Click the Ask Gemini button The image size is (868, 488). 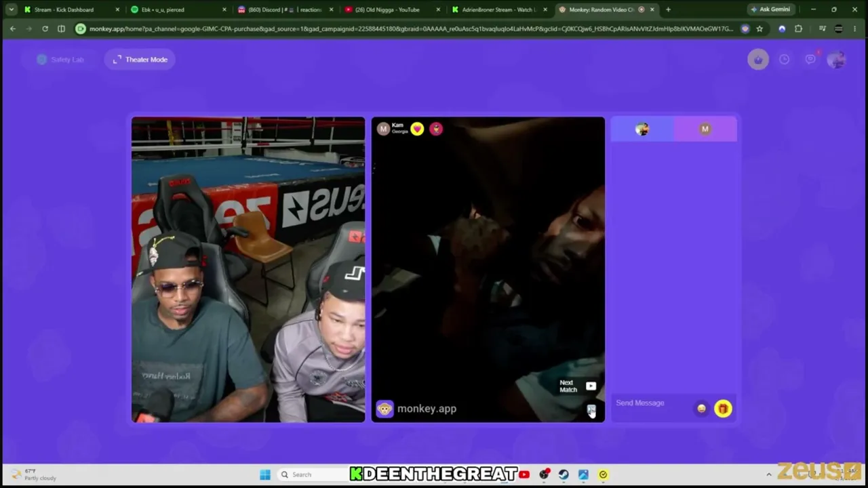tap(770, 9)
